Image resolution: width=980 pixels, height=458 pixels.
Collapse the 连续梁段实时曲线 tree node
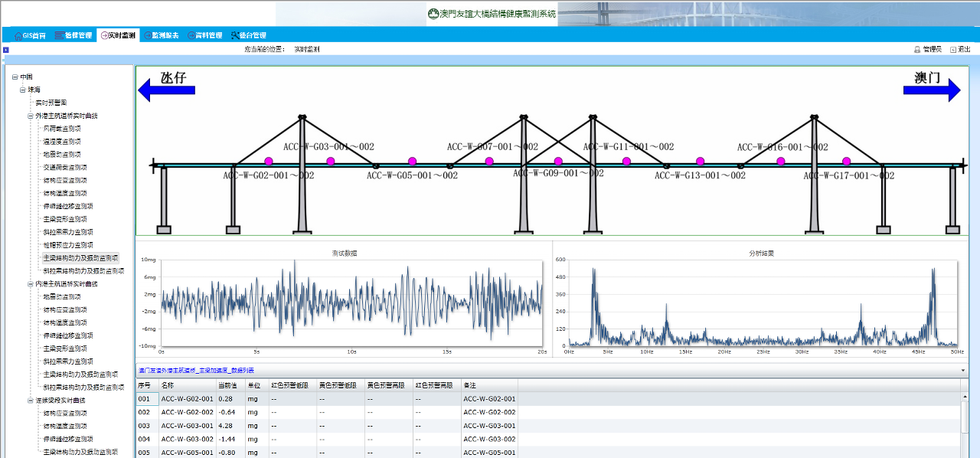tap(30, 401)
